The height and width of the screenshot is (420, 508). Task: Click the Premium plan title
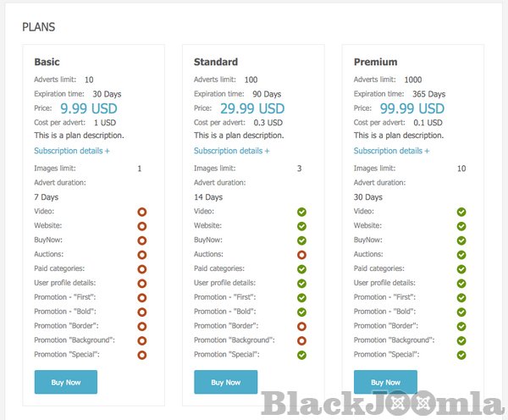click(x=375, y=62)
